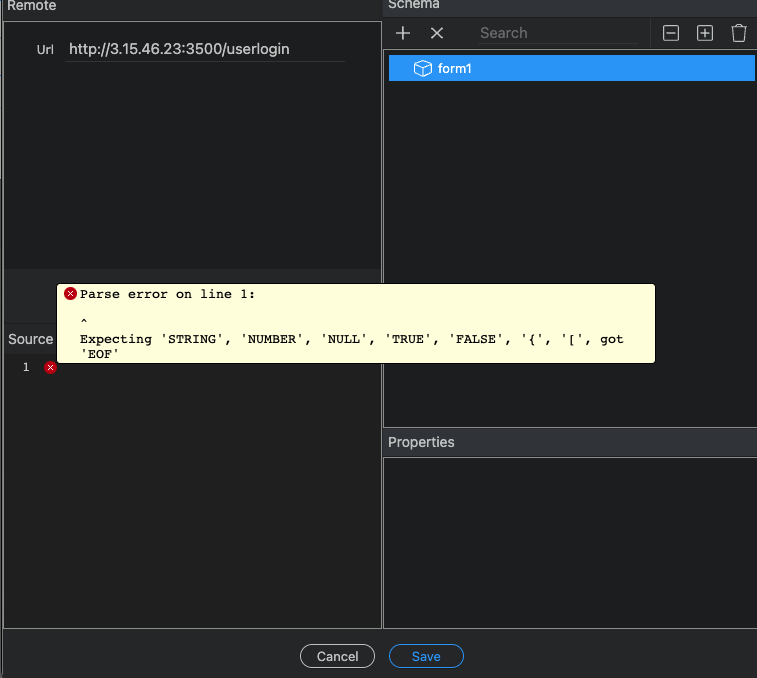The image size is (757, 678).
Task: Collapse all schema nodes with minus-box icon
Action: click(x=672, y=33)
